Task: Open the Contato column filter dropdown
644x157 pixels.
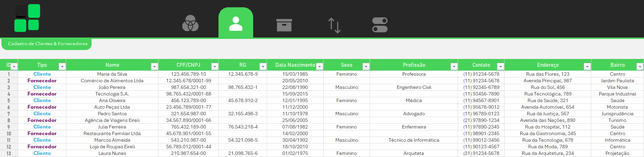Action: point(500,66)
